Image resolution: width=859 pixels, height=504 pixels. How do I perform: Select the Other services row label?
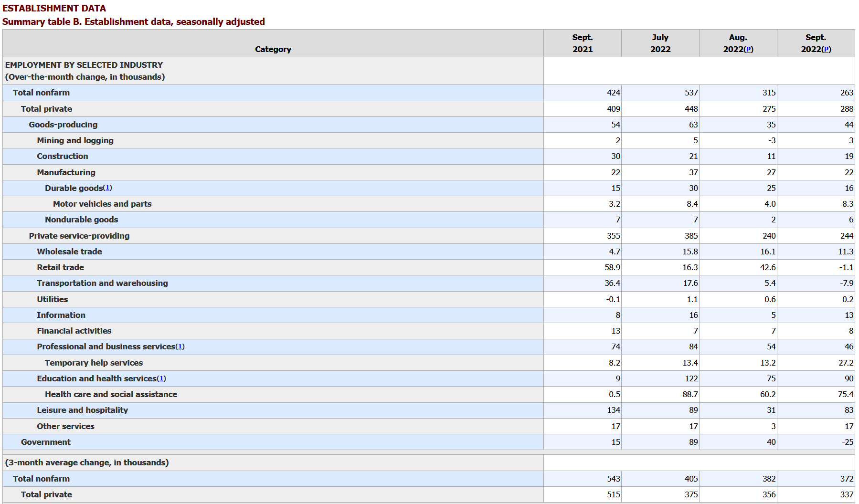[65, 426]
